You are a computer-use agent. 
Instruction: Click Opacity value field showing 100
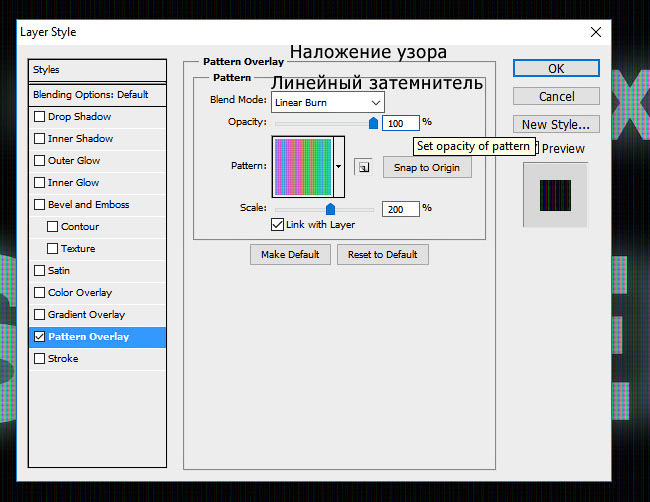coord(400,123)
